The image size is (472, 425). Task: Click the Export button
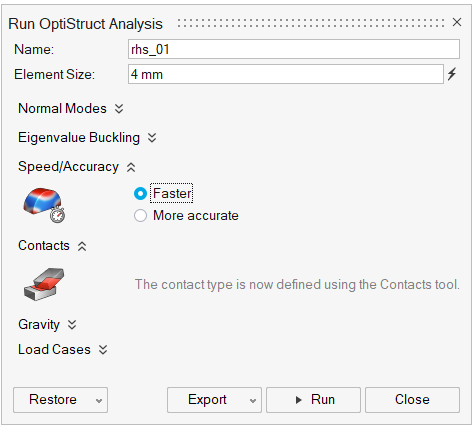point(207,400)
